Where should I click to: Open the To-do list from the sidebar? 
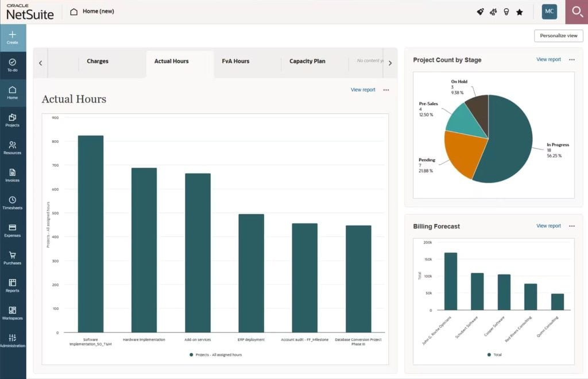click(x=13, y=65)
